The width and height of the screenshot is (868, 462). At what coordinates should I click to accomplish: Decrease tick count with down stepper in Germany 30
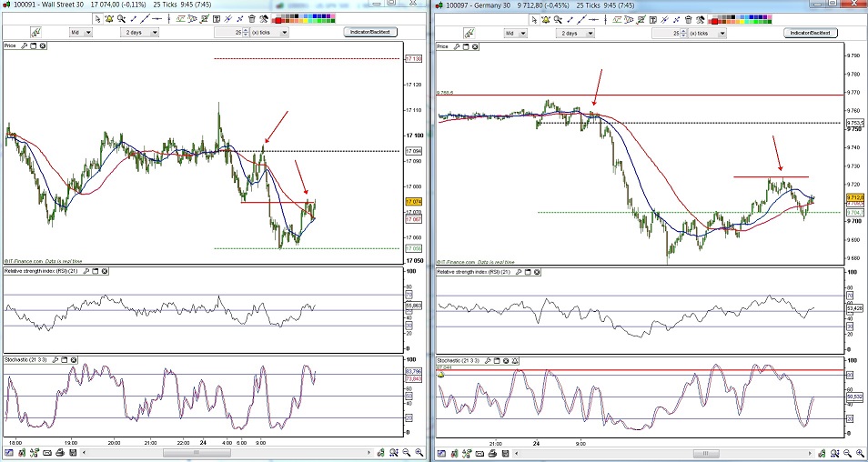(683, 35)
